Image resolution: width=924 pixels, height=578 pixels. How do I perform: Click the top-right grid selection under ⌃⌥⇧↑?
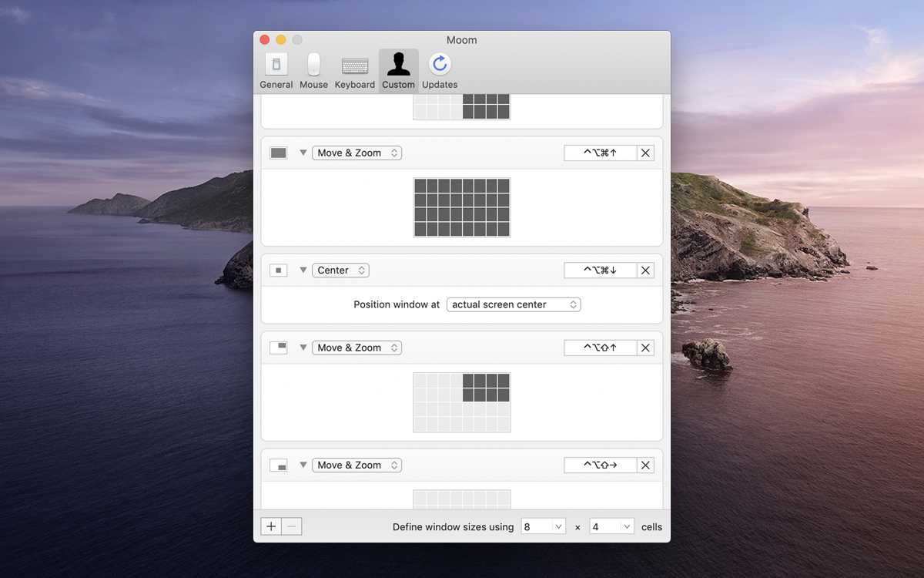coord(487,388)
